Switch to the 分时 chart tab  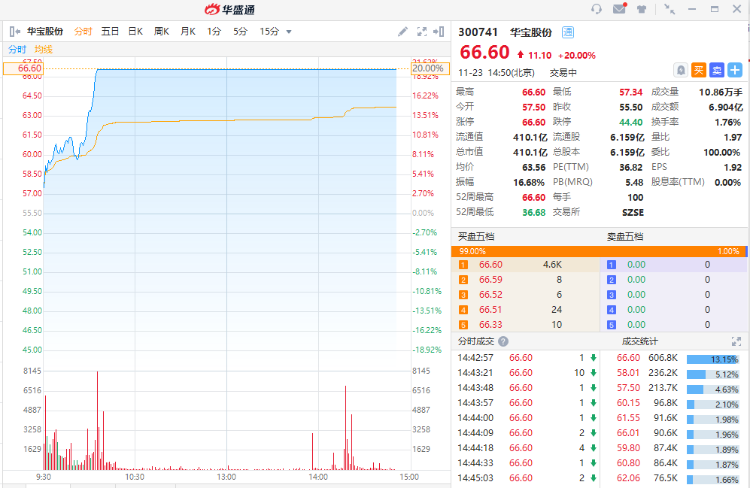(83, 32)
